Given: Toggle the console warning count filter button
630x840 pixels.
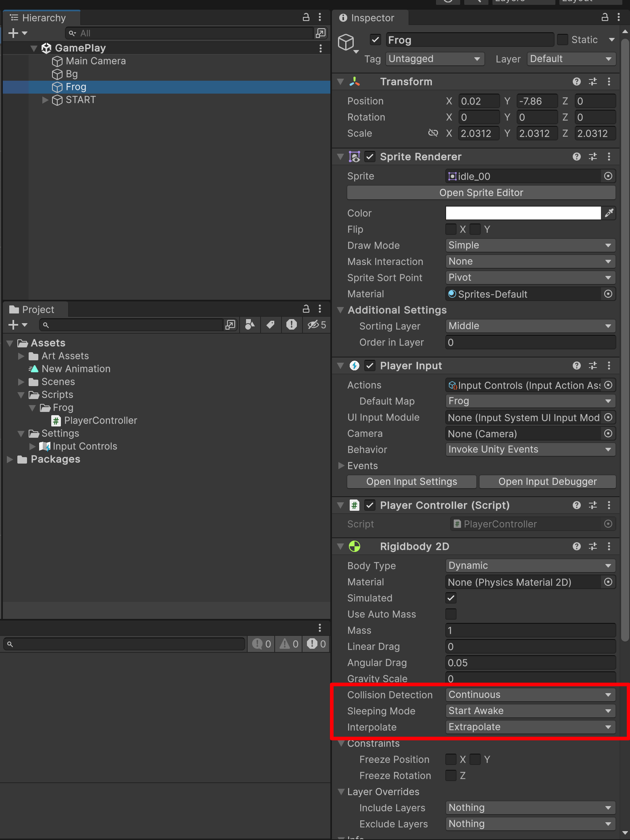Looking at the screenshot, I should point(289,644).
